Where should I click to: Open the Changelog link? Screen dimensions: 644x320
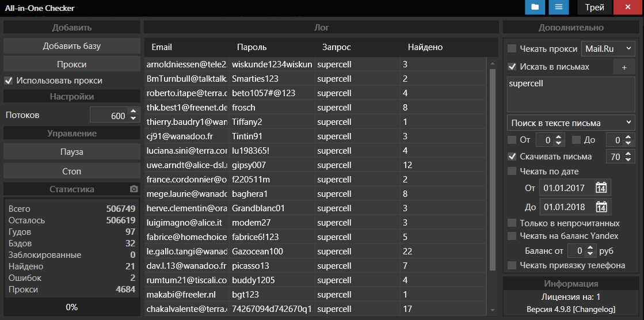(595, 310)
